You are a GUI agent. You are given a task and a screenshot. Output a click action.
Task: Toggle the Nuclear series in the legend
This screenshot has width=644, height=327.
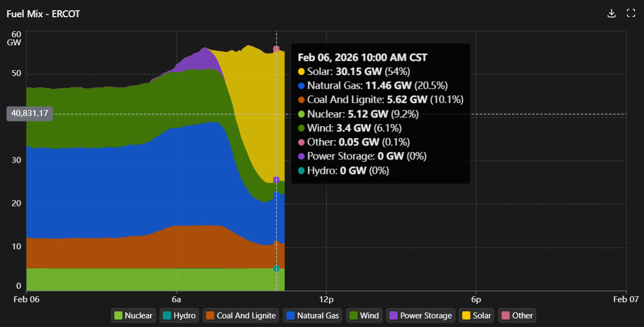133,316
